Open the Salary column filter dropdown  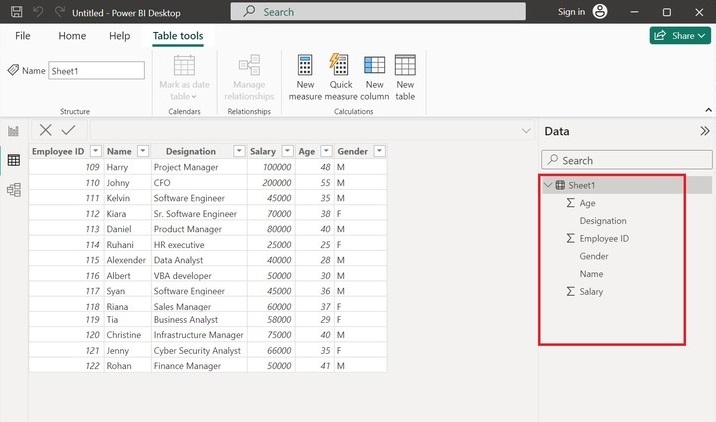tap(285, 151)
